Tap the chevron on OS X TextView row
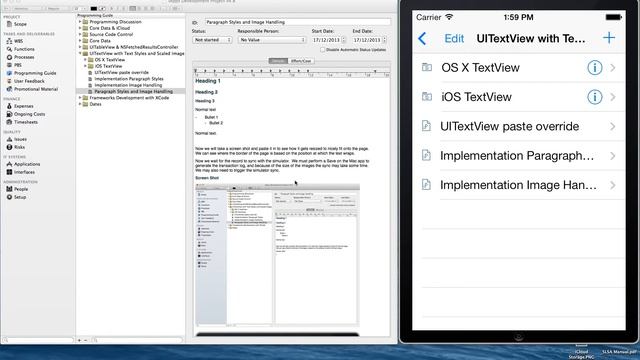 point(613,68)
